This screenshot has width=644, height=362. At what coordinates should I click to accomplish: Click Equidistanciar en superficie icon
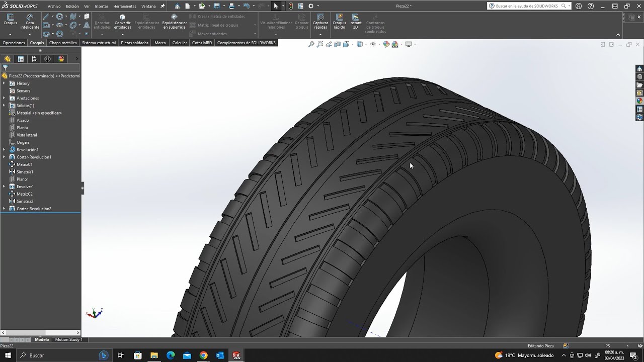(x=174, y=17)
